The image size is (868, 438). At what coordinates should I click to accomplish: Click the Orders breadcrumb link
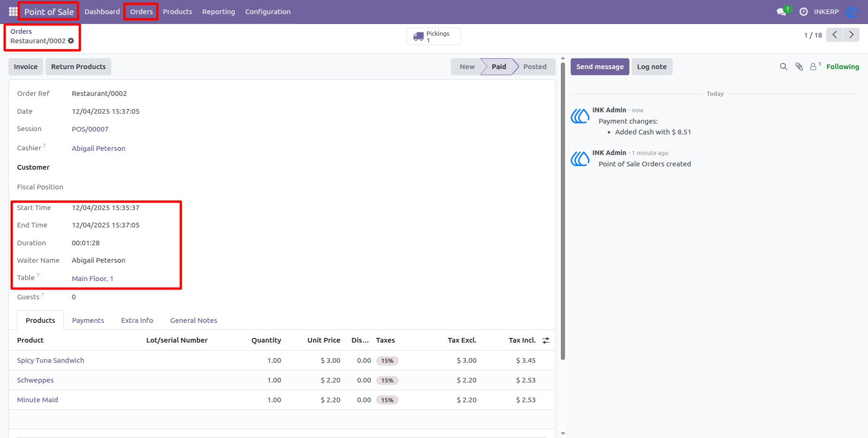(x=21, y=31)
